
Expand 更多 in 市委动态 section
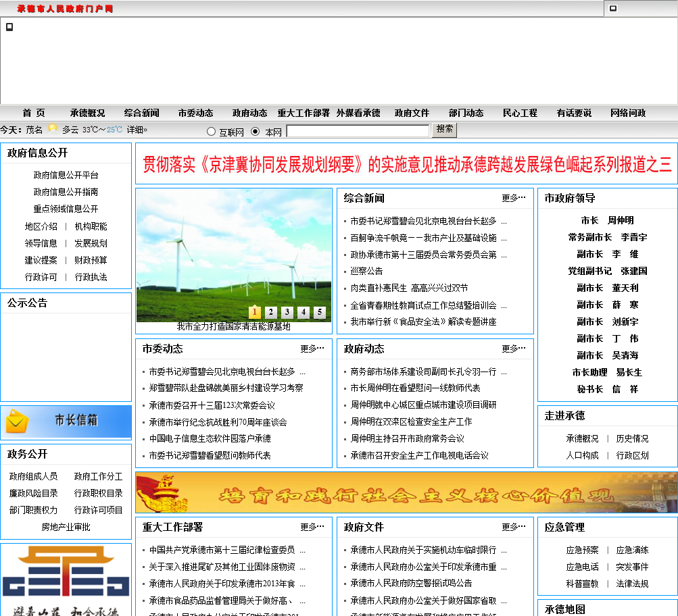(x=312, y=349)
